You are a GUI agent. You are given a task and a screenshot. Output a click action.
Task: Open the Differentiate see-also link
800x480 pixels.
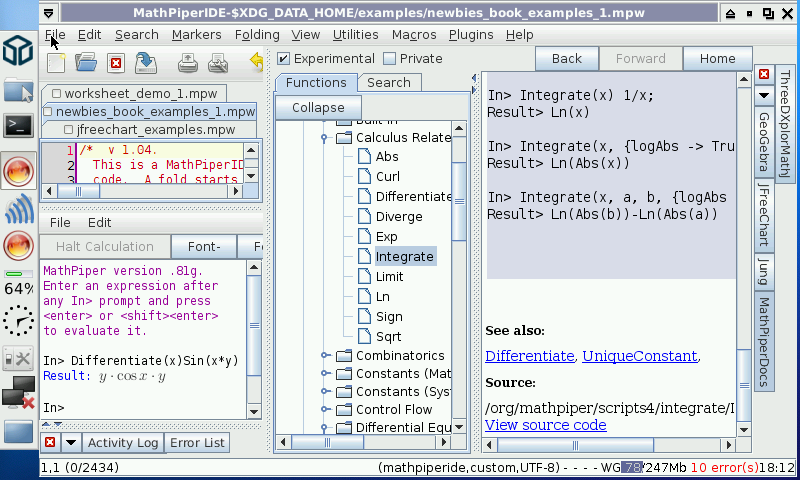[x=530, y=356]
